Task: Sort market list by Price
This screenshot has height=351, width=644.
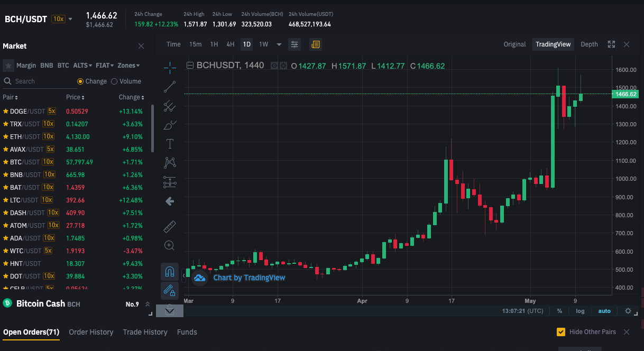Action: click(75, 97)
